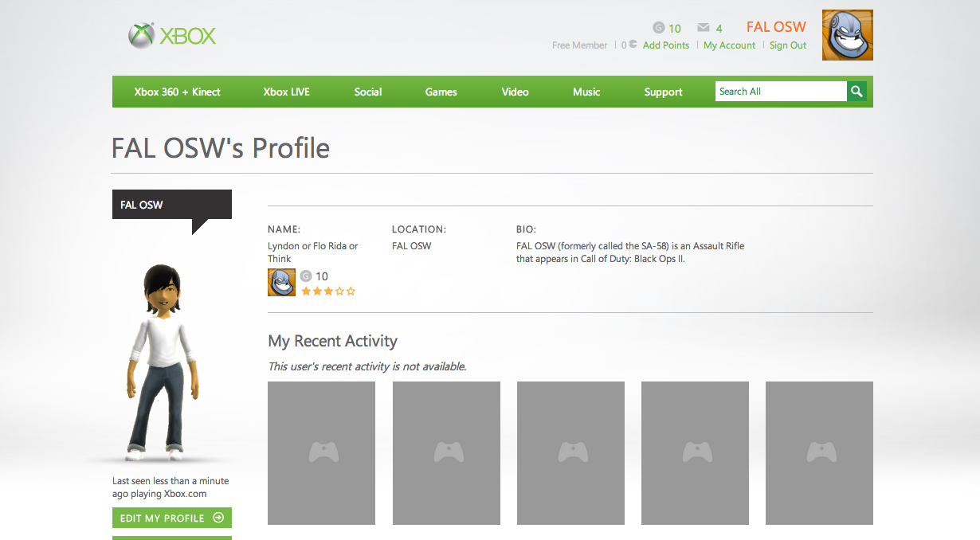
Task: Click the recent activity not available message
Action: point(367,366)
